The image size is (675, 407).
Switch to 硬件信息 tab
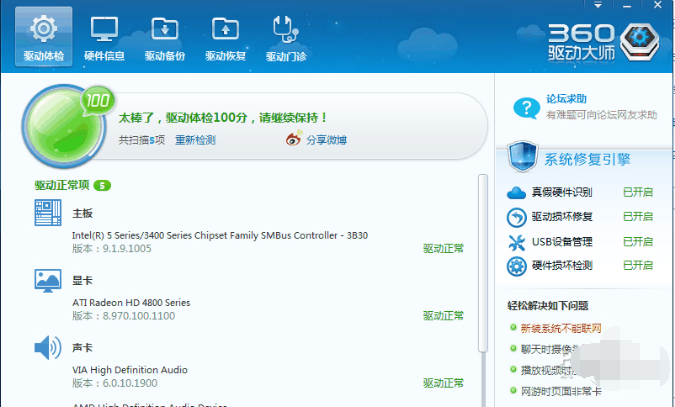point(104,37)
